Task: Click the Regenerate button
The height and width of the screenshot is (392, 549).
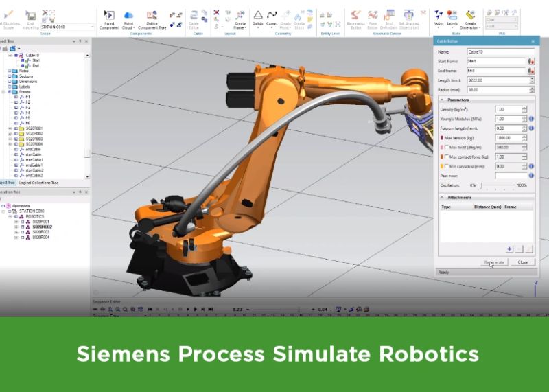Action: (x=494, y=262)
